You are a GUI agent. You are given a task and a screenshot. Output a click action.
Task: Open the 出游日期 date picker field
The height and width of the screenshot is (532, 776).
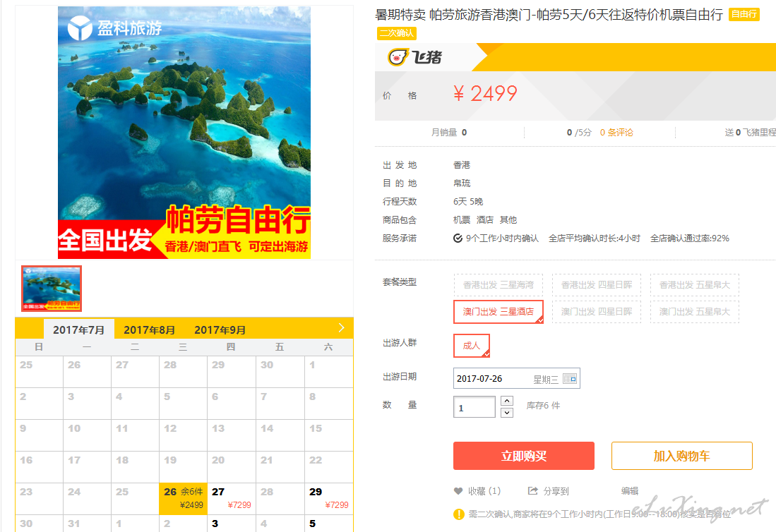point(517,379)
